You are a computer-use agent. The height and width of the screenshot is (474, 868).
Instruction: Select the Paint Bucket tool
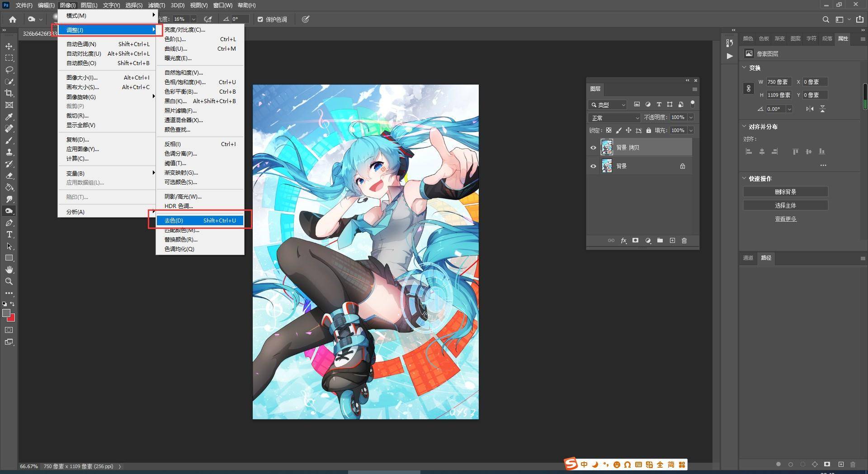[x=9, y=187]
